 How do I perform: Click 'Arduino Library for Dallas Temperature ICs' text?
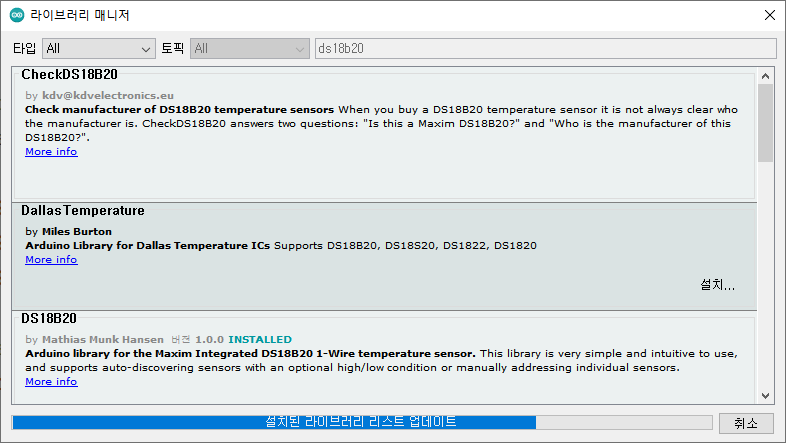click(147, 246)
